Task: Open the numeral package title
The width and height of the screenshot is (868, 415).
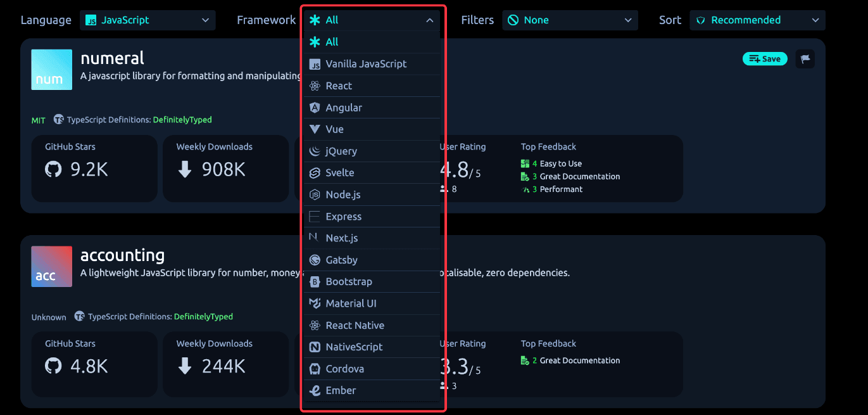Action: click(112, 58)
